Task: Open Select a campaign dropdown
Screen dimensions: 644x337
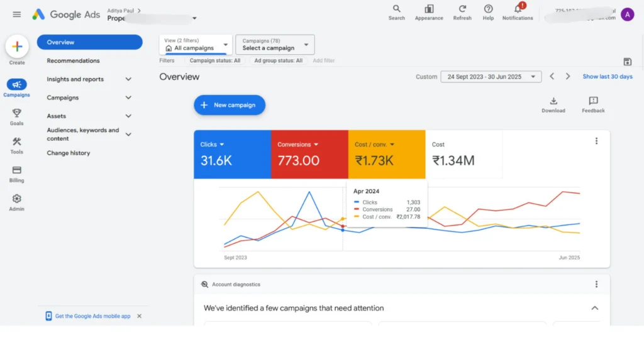Action: click(x=275, y=45)
